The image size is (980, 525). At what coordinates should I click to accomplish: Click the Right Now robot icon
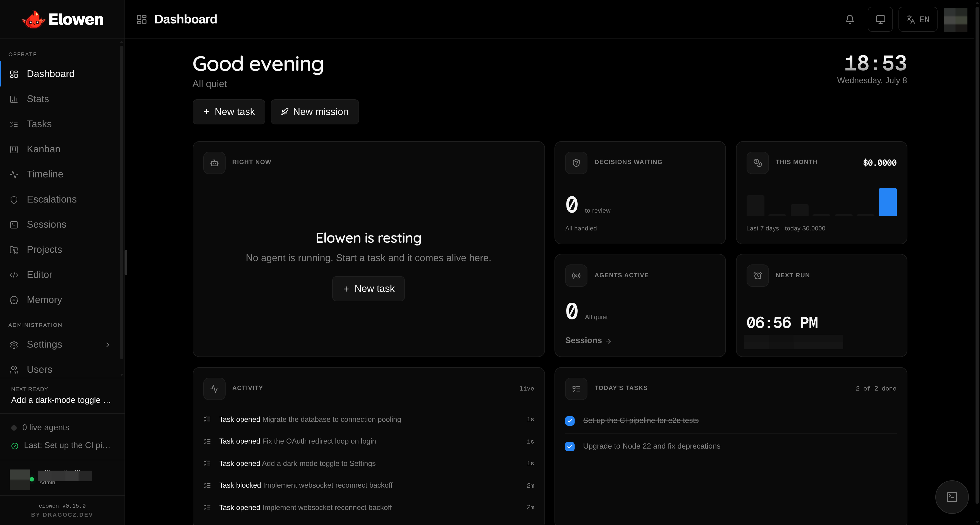214,163
